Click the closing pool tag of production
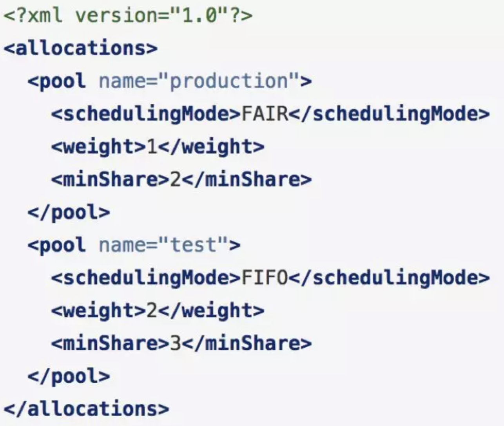This screenshot has width=504, height=426. coord(69,213)
